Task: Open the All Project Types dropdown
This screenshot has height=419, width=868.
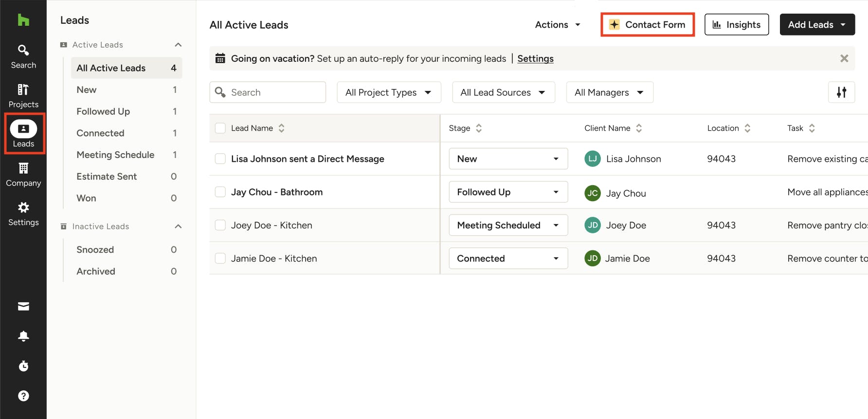Action: pos(389,92)
